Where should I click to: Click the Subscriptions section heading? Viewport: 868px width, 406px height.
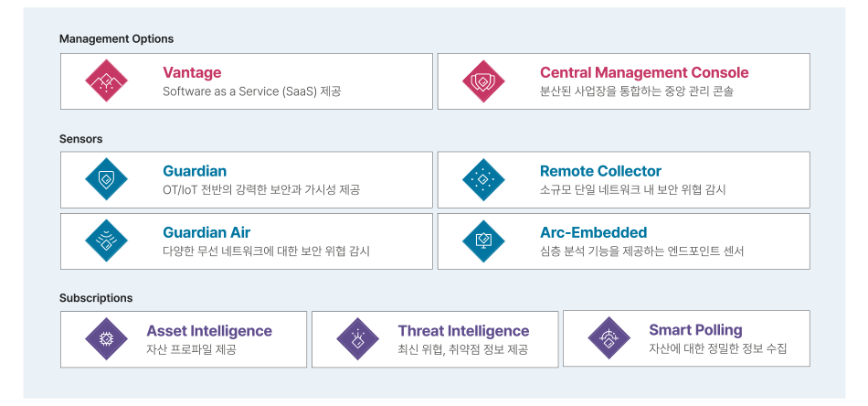click(x=96, y=298)
